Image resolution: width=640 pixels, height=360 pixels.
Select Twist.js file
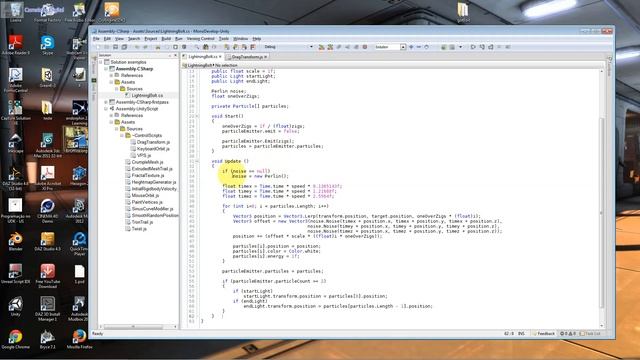coord(139,229)
